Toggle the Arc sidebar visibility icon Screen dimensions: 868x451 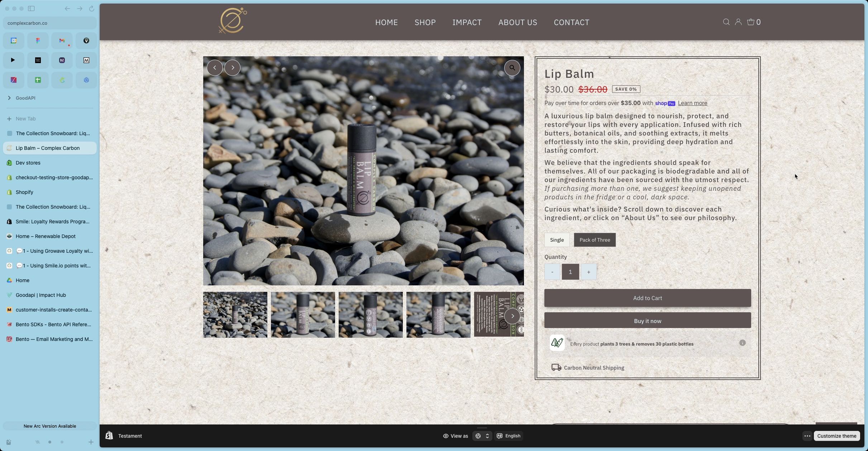pyautogui.click(x=32, y=9)
